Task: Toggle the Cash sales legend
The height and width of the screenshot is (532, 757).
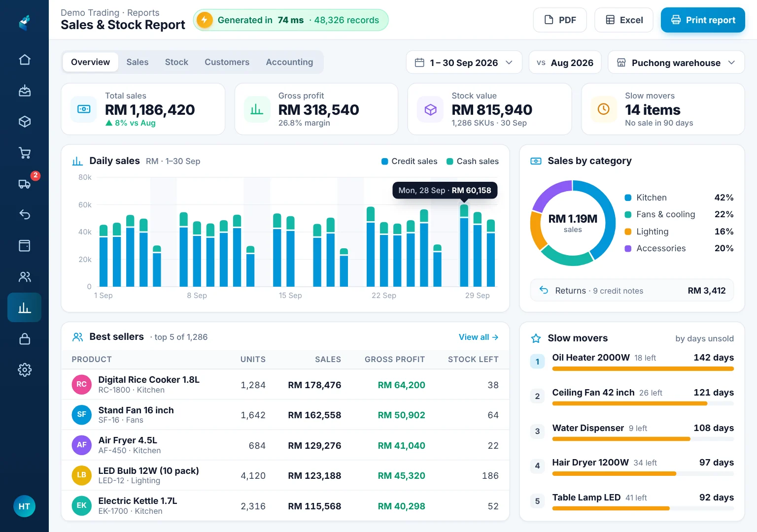Action: (473, 162)
